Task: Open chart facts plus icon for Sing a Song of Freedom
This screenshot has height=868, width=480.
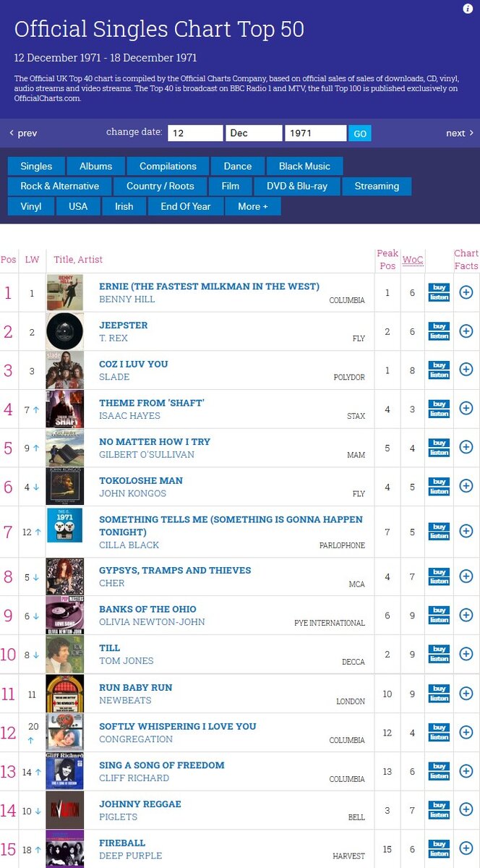Action: [466, 771]
